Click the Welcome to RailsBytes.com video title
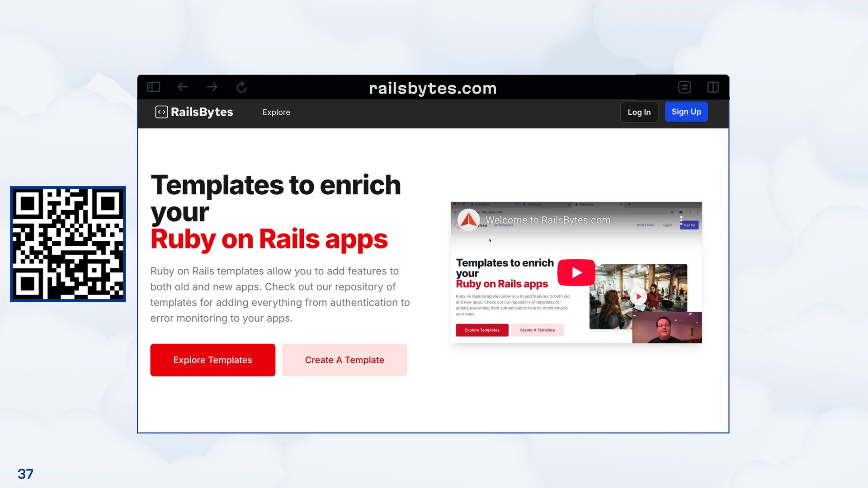 [x=547, y=220]
